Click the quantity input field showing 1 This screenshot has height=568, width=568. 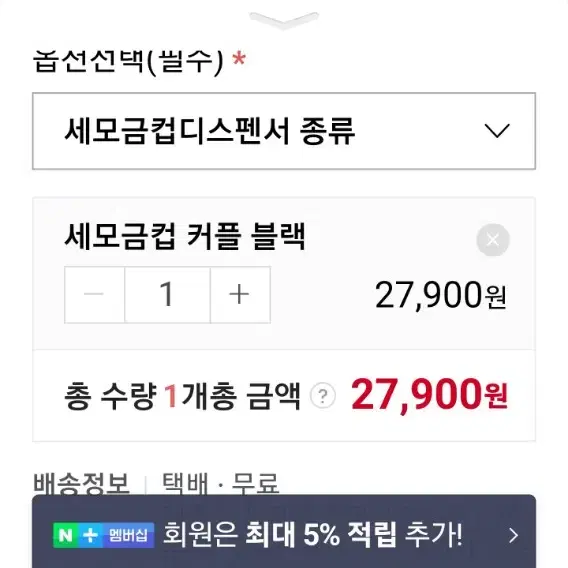click(x=167, y=295)
